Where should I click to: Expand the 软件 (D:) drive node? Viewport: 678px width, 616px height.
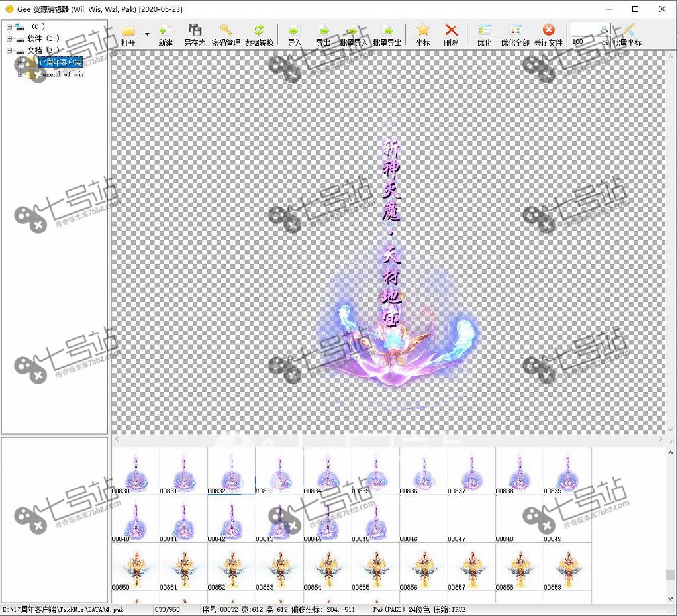coord(9,38)
